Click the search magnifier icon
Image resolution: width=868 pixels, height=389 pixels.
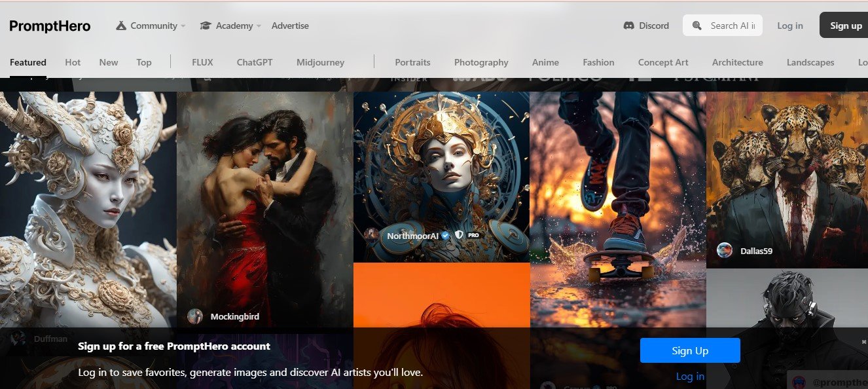[696, 26]
